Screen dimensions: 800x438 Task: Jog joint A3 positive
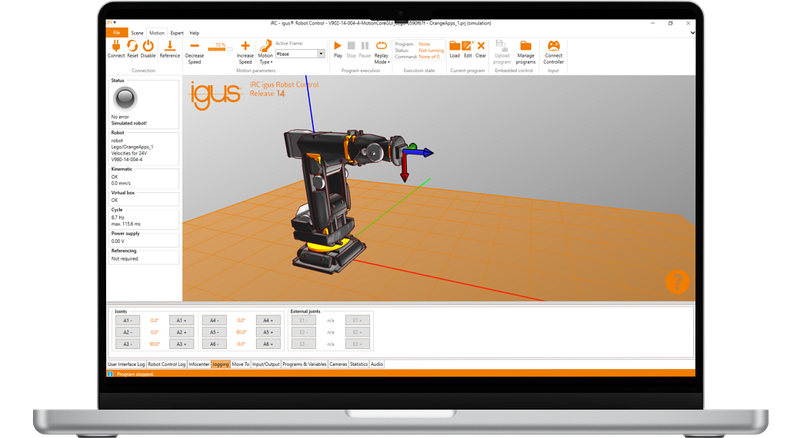click(181, 344)
